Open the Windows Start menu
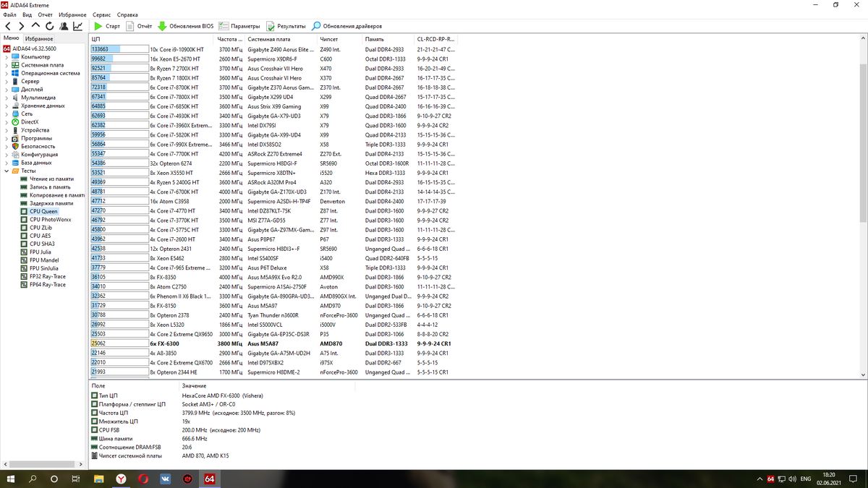 click(12, 479)
